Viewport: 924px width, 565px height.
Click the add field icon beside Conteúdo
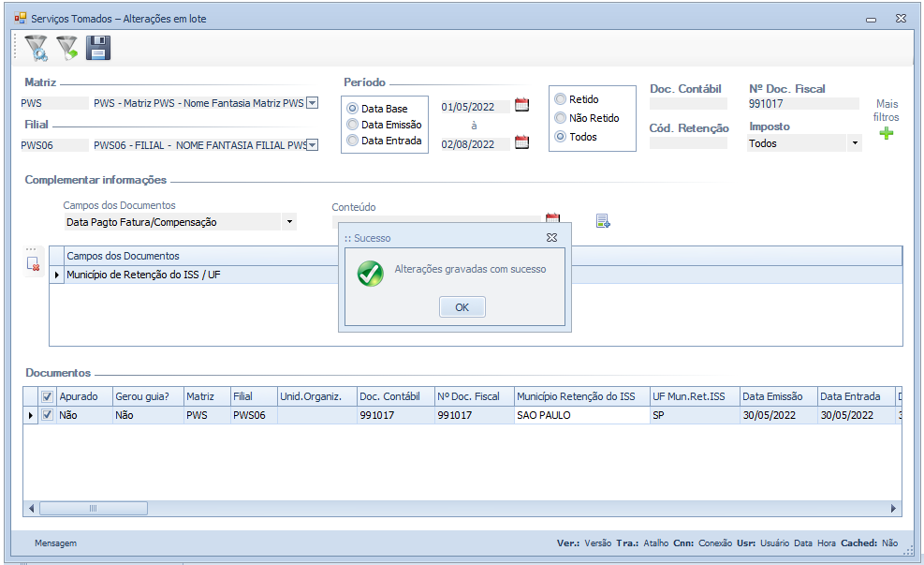603,221
